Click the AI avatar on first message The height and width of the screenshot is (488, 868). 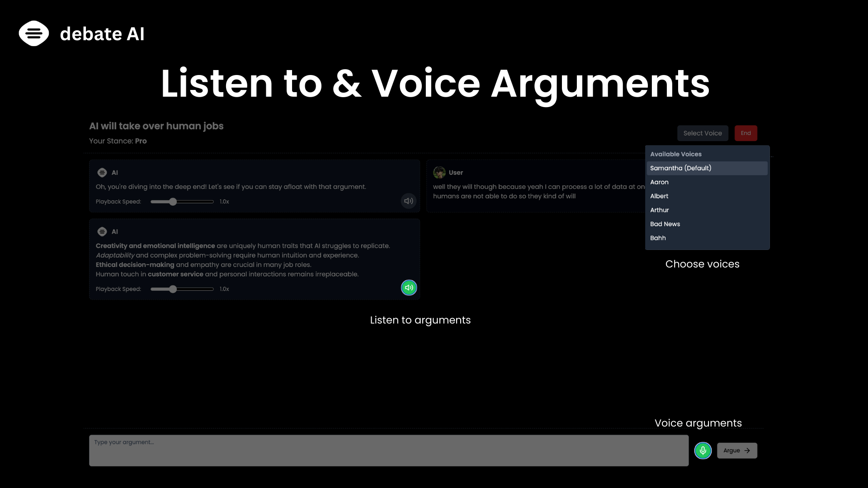(x=102, y=173)
